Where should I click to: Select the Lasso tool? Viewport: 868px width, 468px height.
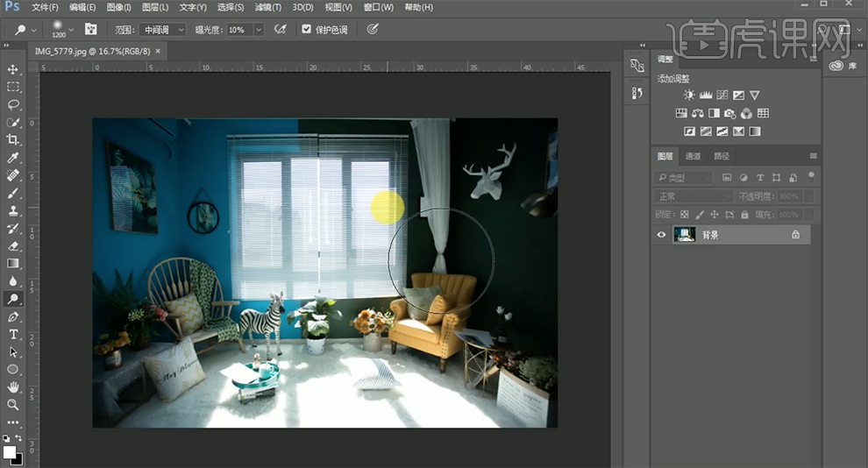[13, 105]
